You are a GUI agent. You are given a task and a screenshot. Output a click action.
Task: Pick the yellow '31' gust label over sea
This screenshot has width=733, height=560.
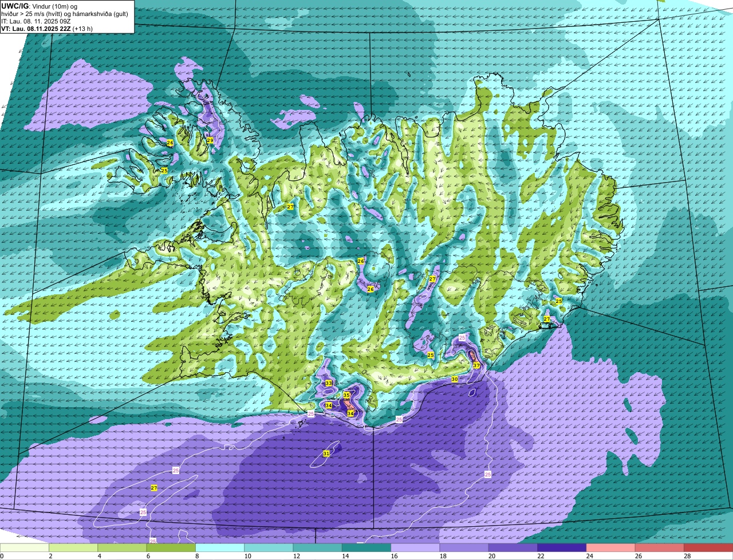(x=326, y=453)
